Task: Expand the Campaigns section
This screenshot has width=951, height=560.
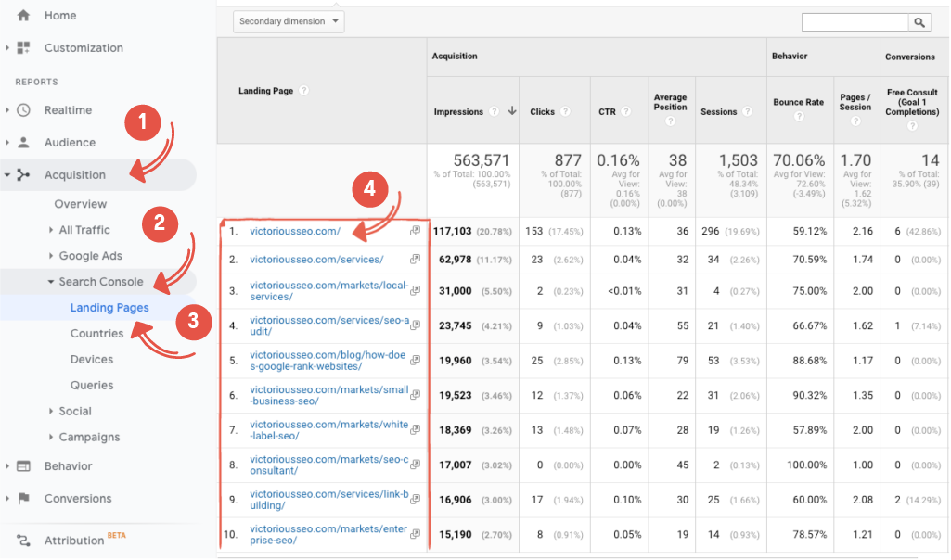Action: (x=51, y=438)
